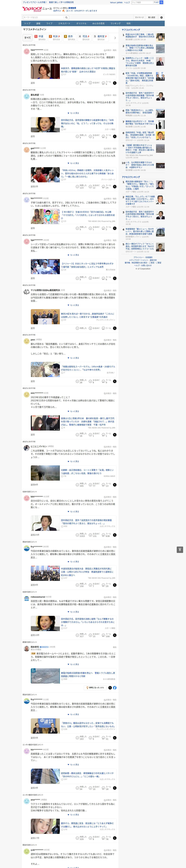Click the ログイン link

57,11
